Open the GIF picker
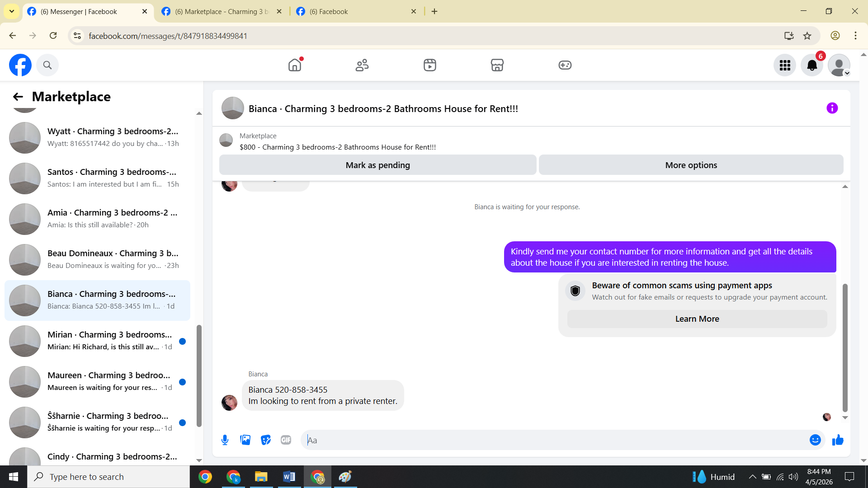868x488 pixels. click(x=286, y=440)
